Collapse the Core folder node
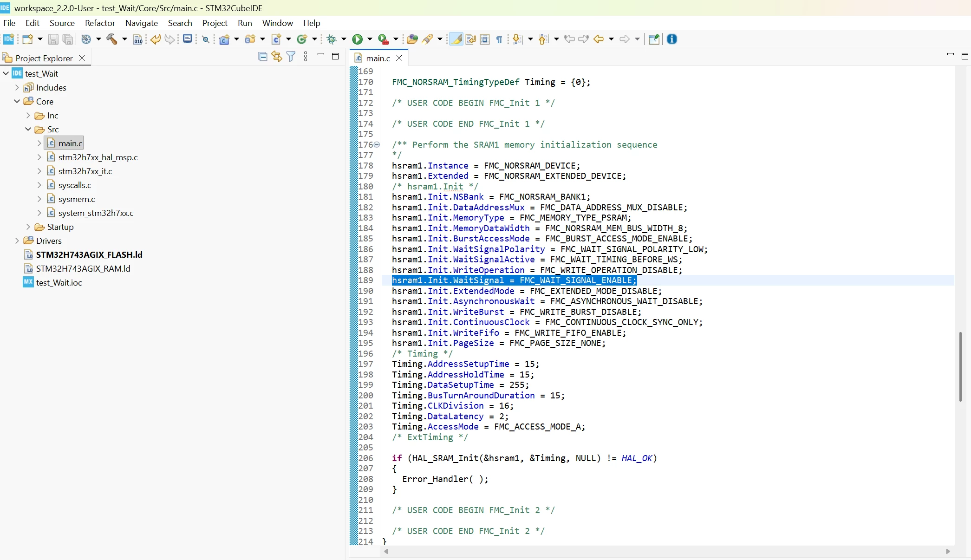 tap(17, 102)
